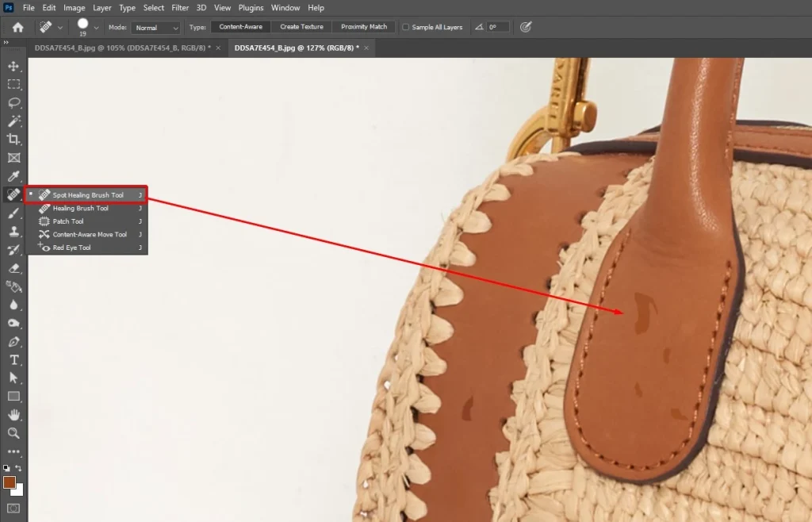This screenshot has height=522, width=812.
Task: Pick the Eyedropper tool
Action: 13,176
